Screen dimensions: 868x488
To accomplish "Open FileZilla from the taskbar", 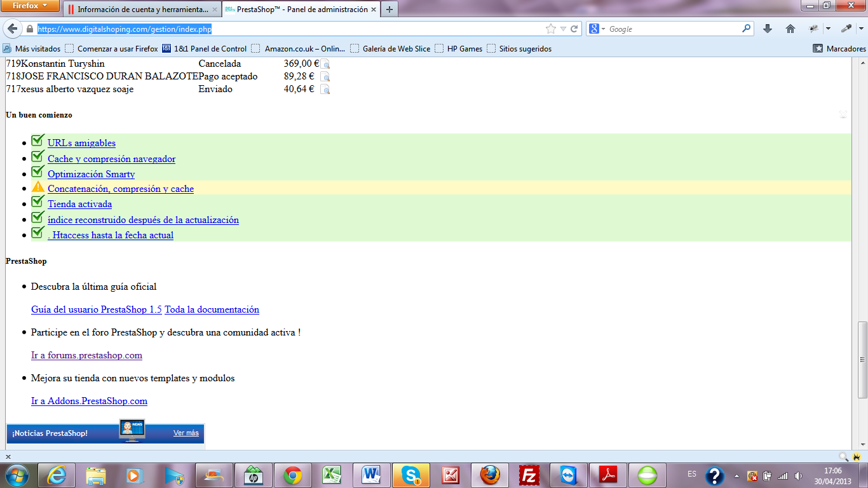I will pyautogui.click(x=529, y=475).
